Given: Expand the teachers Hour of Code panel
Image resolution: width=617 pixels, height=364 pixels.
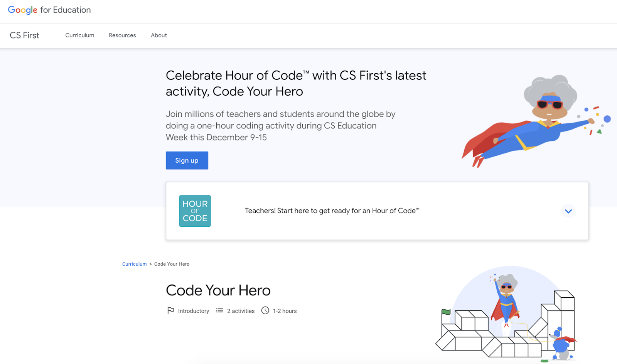Looking at the screenshot, I should [x=568, y=211].
